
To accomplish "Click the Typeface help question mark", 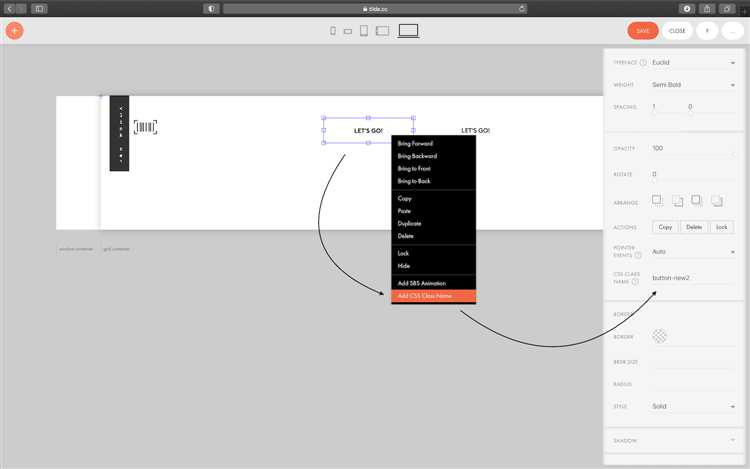I will pyautogui.click(x=643, y=63).
